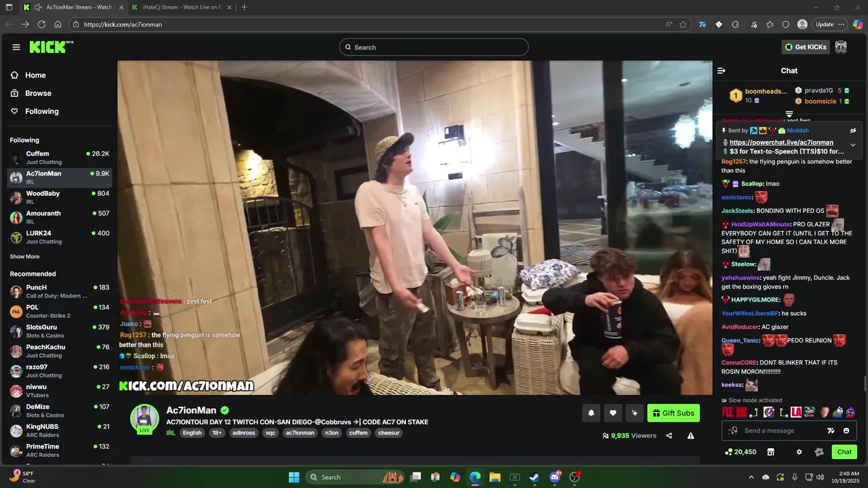Viewport: 868px width, 488px height.
Task: Click the Get KICKs button
Action: (806, 47)
